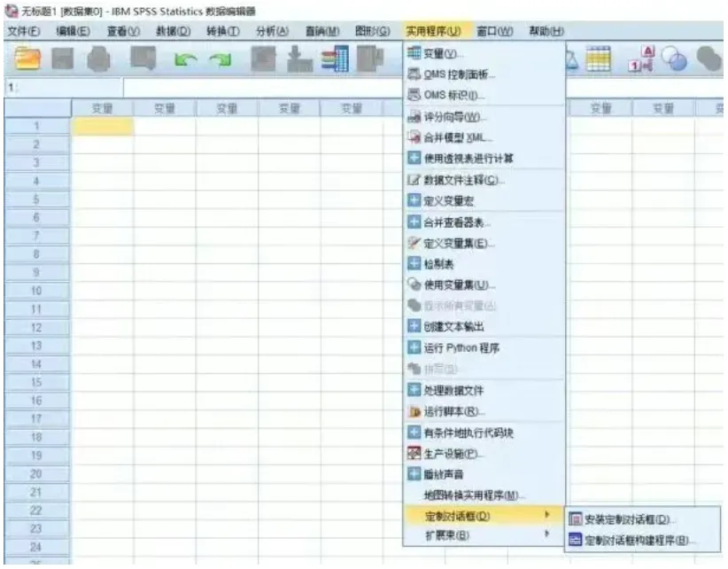This screenshot has height=569, width=728.
Task: Click the select cases grid icon
Action: [x=599, y=58]
